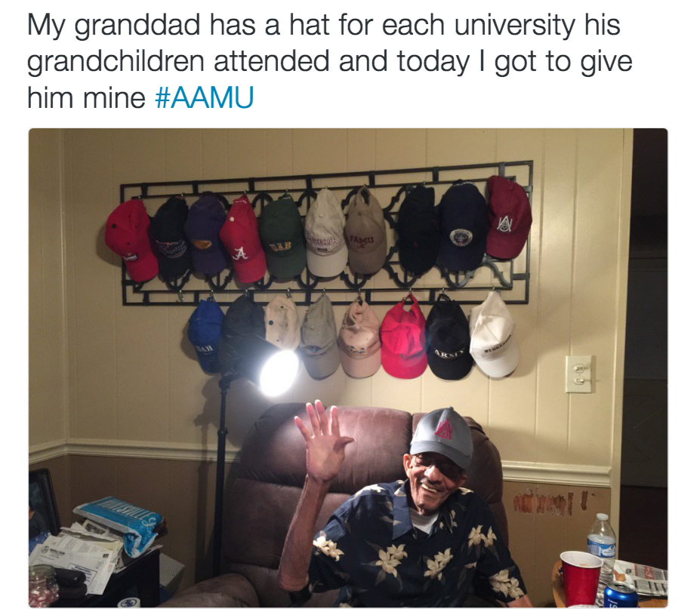
Task: Click the tweet text about granddad's hats
Action: (329, 60)
